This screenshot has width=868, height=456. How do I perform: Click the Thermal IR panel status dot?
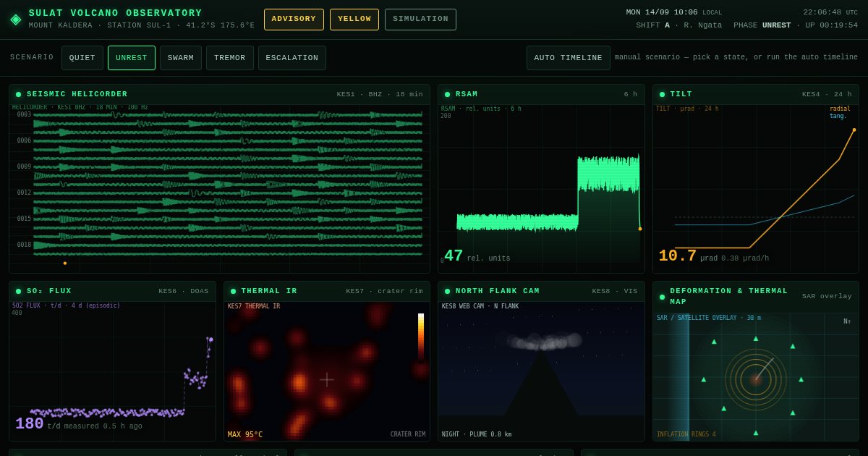tap(233, 291)
